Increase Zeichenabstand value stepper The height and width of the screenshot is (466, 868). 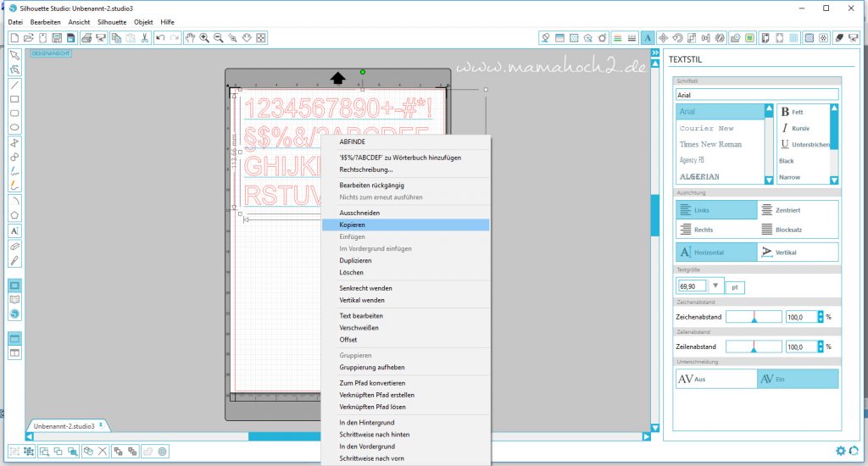pyautogui.click(x=821, y=313)
